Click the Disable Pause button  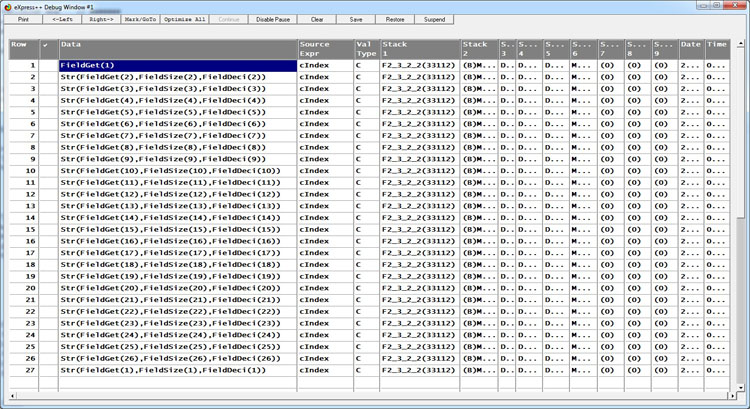click(x=278, y=19)
